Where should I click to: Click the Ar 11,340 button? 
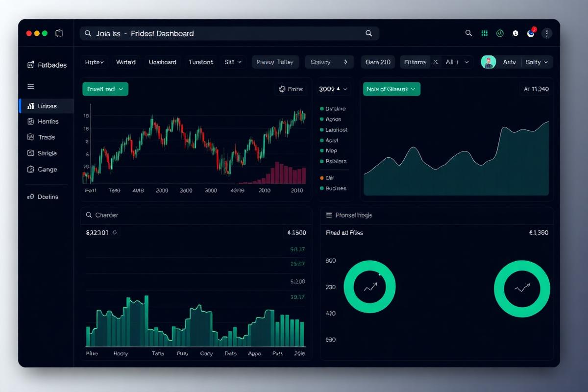536,89
